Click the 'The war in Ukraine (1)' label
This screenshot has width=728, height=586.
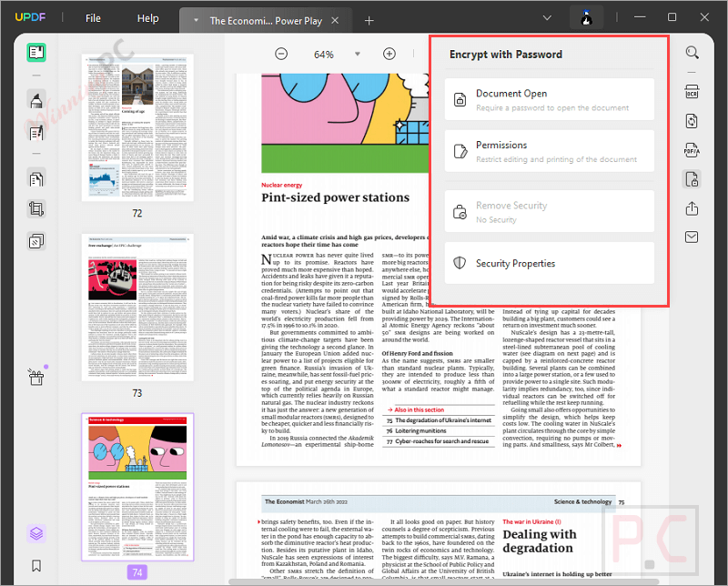[x=531, y=521]
